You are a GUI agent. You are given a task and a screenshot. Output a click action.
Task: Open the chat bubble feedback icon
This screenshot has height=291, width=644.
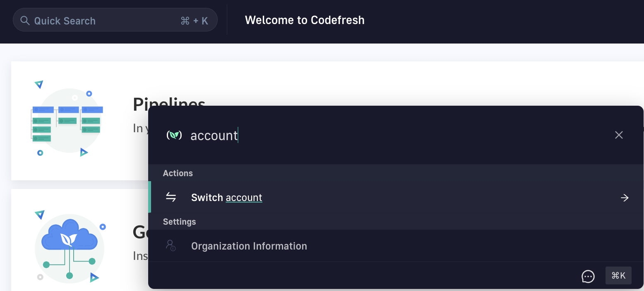(588, 276)
